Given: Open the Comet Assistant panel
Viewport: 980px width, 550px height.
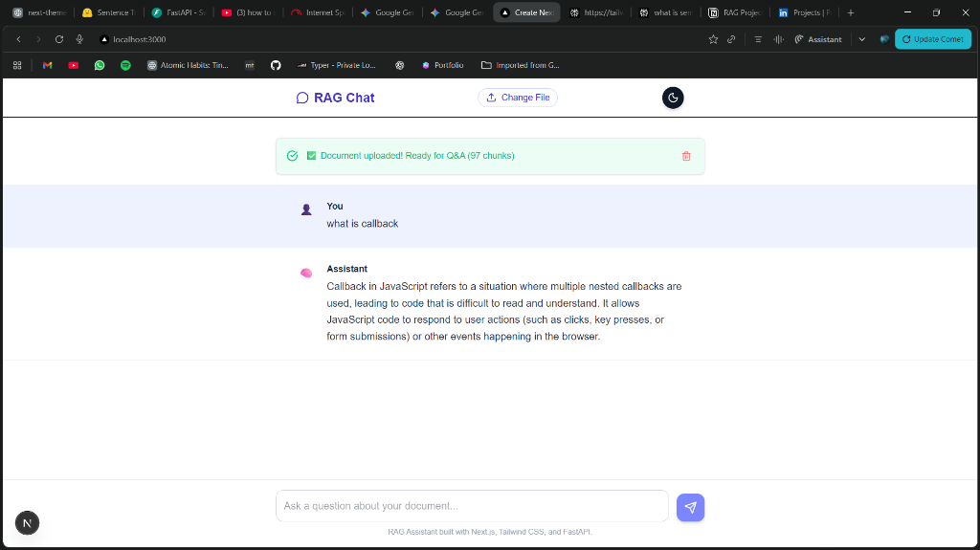Looking at the screenshot, I should coord(818,39).
